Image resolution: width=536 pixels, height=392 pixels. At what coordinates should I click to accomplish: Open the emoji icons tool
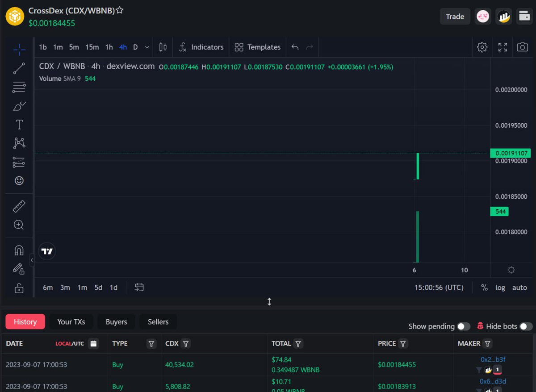click(19, 180)
